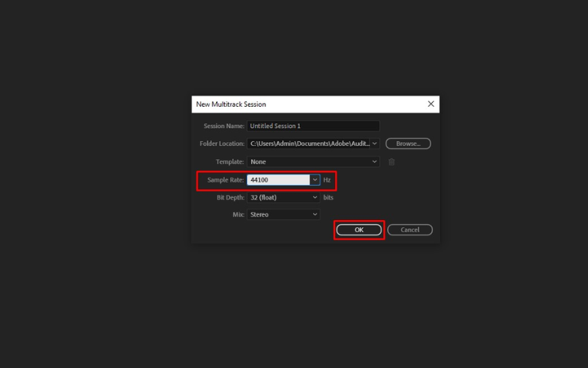This screenshot has height=368, width=588.
Task: Expand the Bit Depth chevron
Action: coord(315,197)
